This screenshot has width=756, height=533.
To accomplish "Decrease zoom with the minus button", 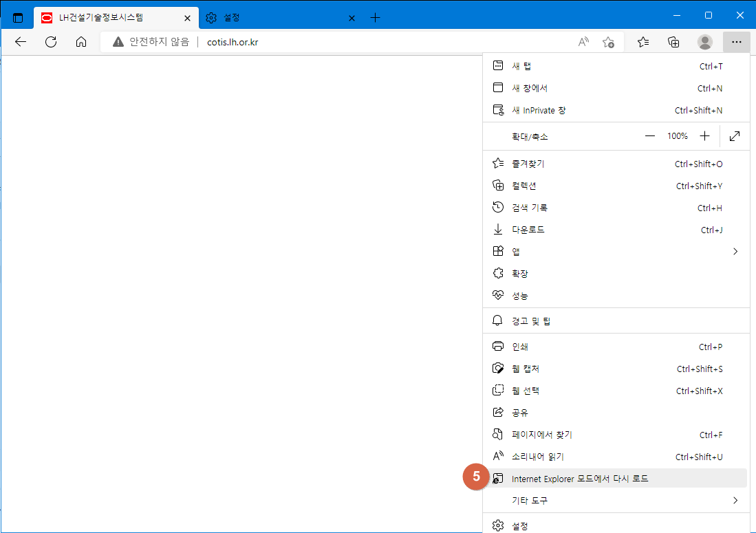I will (650, 136).
